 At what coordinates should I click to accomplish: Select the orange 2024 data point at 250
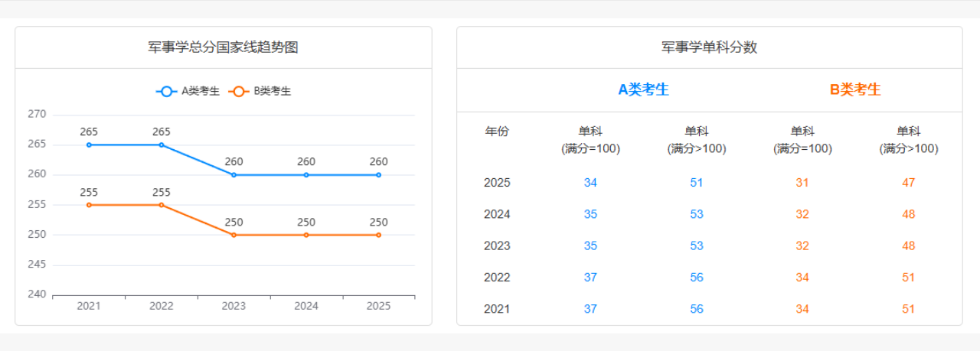tap(306, 235)
